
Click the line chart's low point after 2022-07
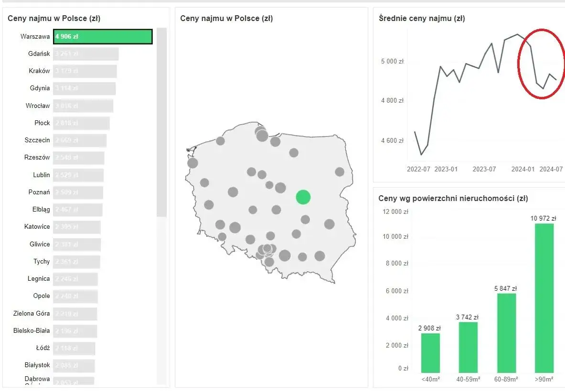[x=421, y=155]
